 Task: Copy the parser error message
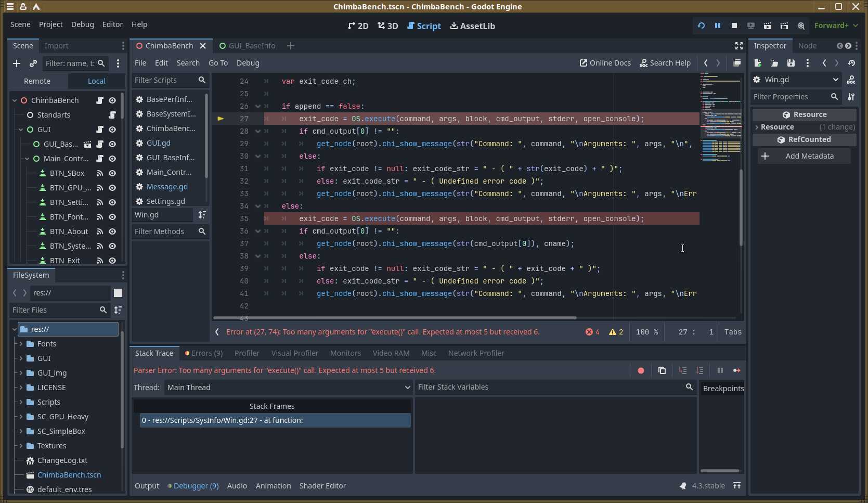662,370
